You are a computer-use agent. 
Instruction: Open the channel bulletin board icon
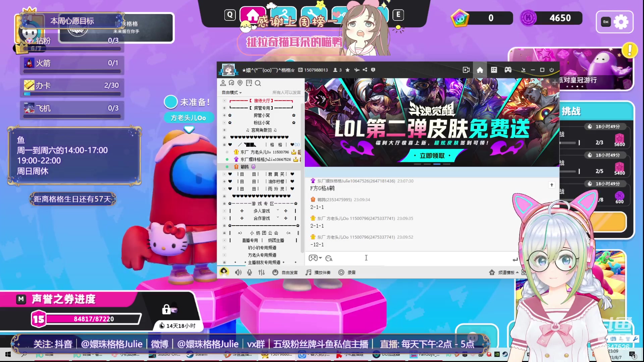click(249, 83)
